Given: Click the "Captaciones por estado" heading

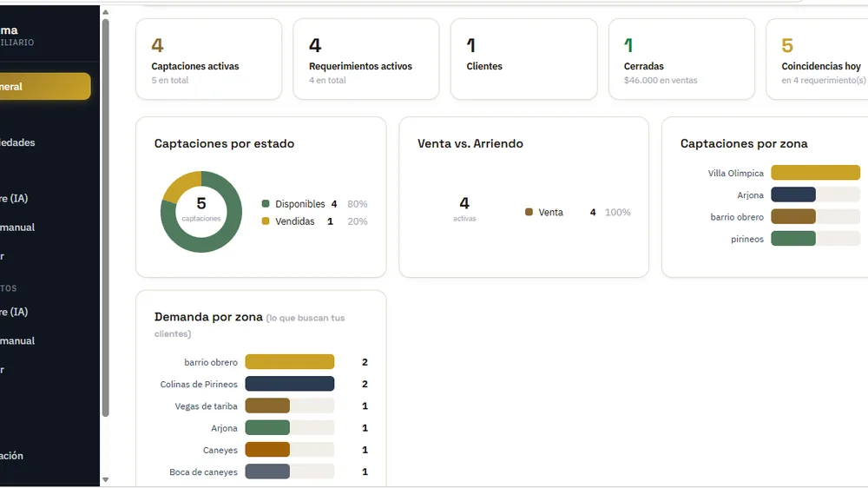Looking at the screenshot, I should pyautogui.click(x=224, y=143).
